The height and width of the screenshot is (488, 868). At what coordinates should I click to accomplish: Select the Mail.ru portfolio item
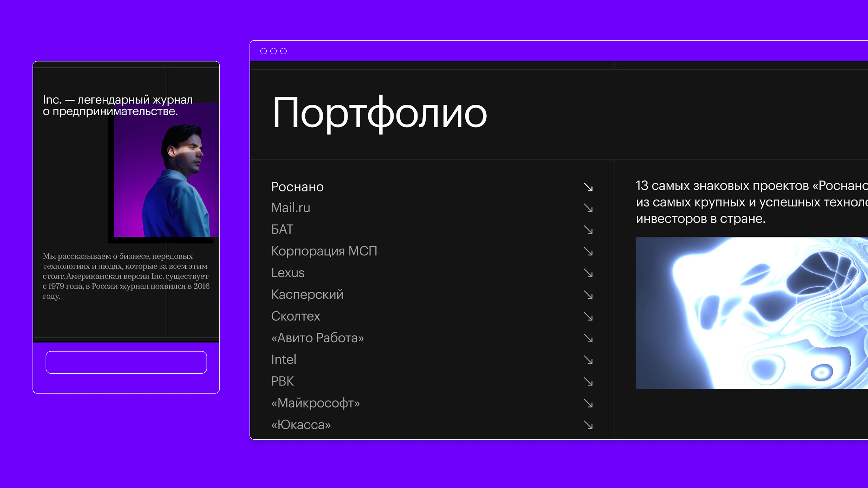coord(290,208)
